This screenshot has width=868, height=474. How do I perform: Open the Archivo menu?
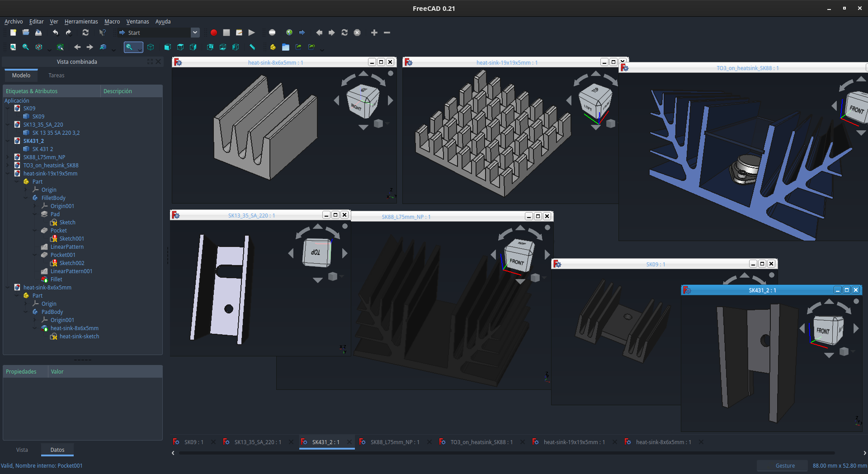(x=14, y=22)
